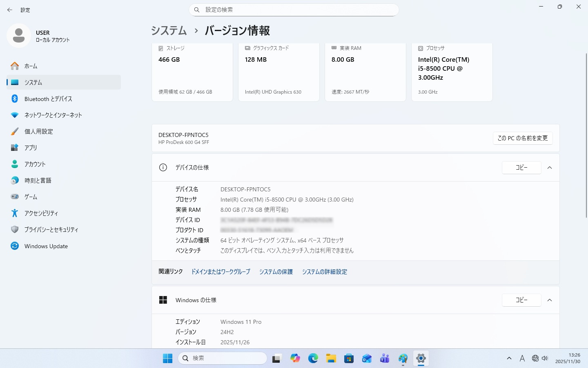Click the アクセシビリティ figure icon
The width and height of the screenshot is (588, 368).
(15, 213)
